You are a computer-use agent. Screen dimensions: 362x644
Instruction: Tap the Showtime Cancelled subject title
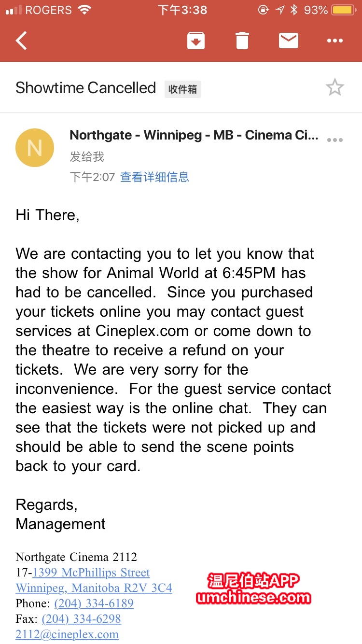(x=86, y=88)
